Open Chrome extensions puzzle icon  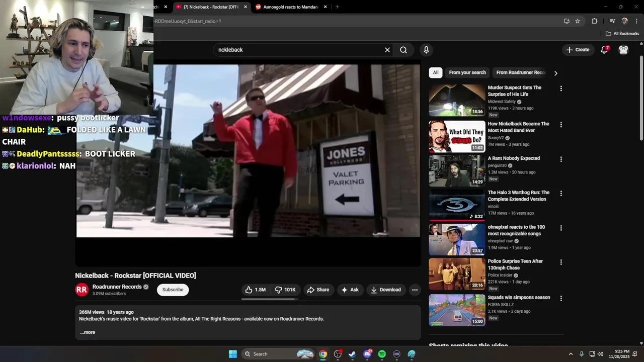[594, 21]
